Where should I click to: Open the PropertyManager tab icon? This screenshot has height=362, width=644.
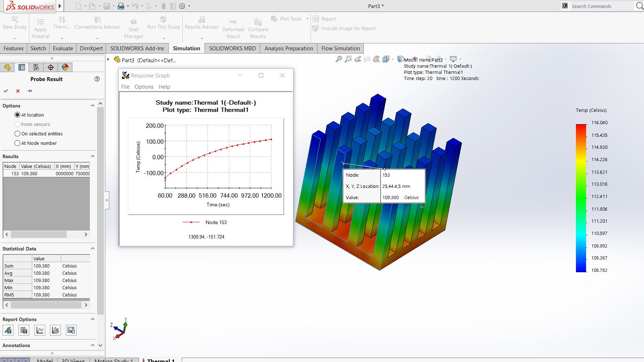(22, 67)
